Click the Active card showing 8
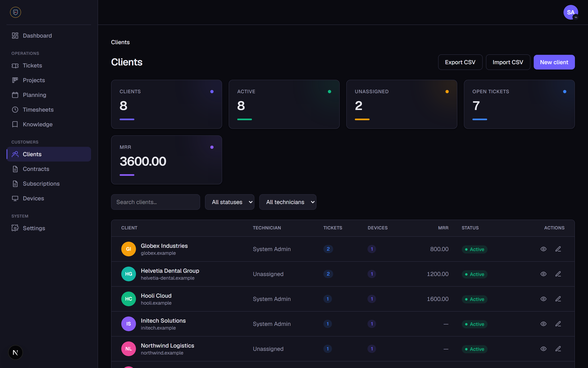This screenshot has height=368, width=588. tap(284, 104)
